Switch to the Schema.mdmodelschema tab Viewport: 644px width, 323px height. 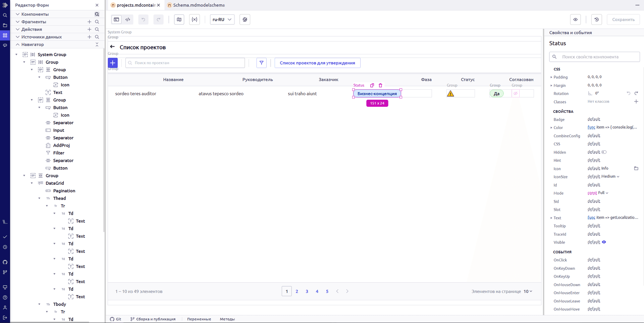click(196, 5)
